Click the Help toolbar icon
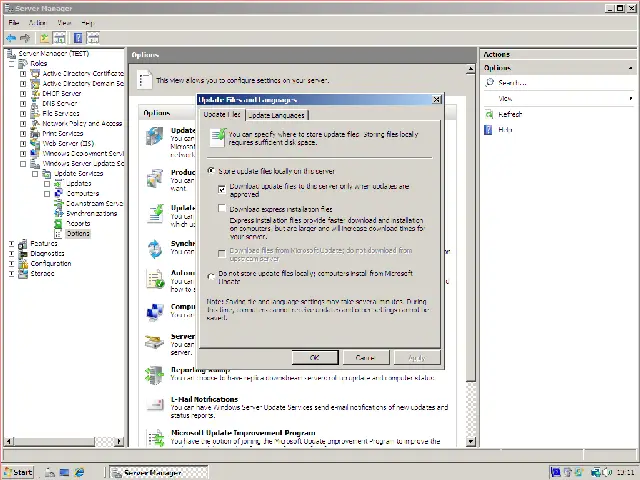The width and height of the screenshot is (640, 480). [78, 38]
